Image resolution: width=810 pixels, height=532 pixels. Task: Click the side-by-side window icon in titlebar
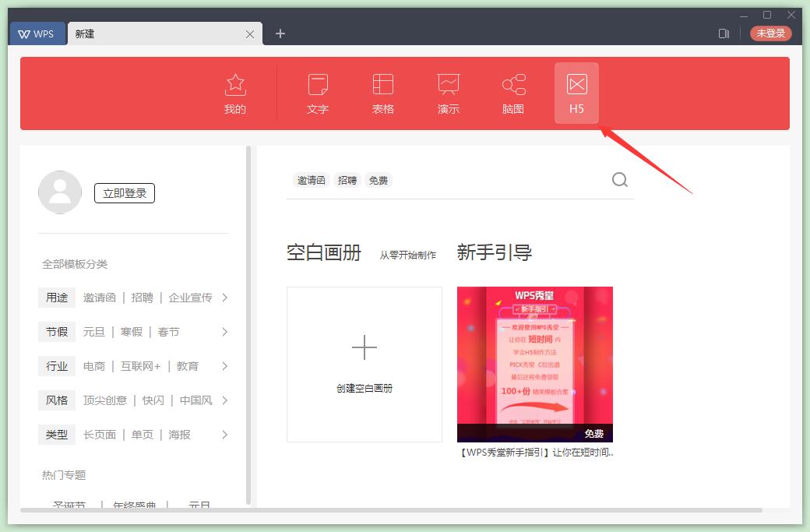[724, 33]
